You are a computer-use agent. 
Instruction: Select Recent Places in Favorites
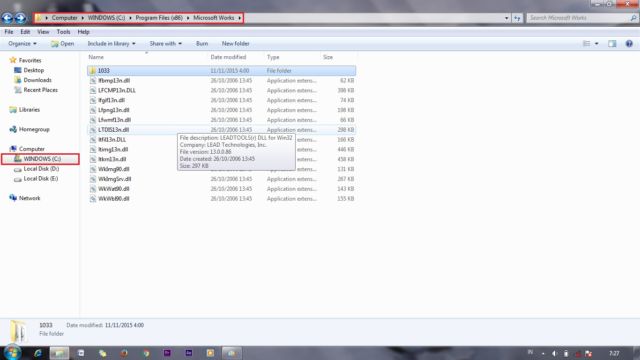pos(40,90)
